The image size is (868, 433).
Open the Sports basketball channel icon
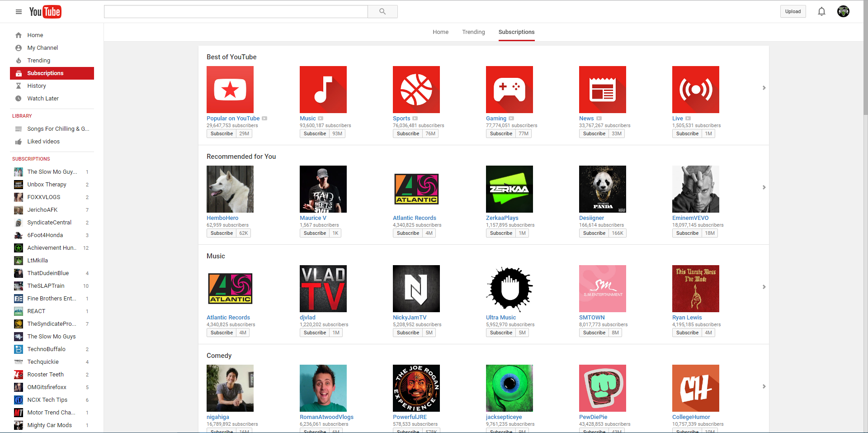[x=416, y=90]
